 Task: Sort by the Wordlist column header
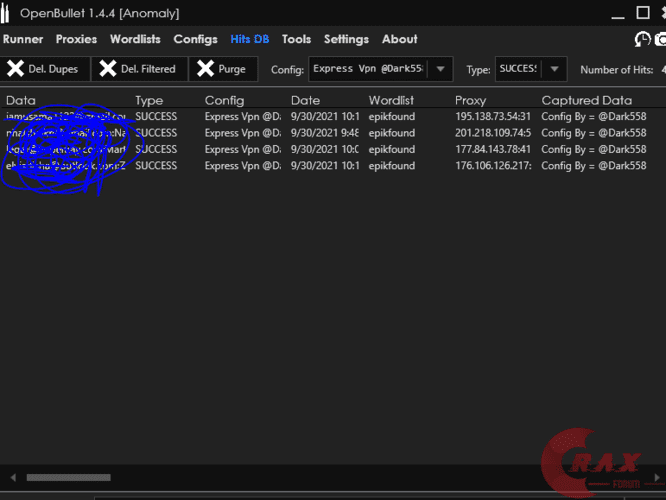click(x=391, y=100)
